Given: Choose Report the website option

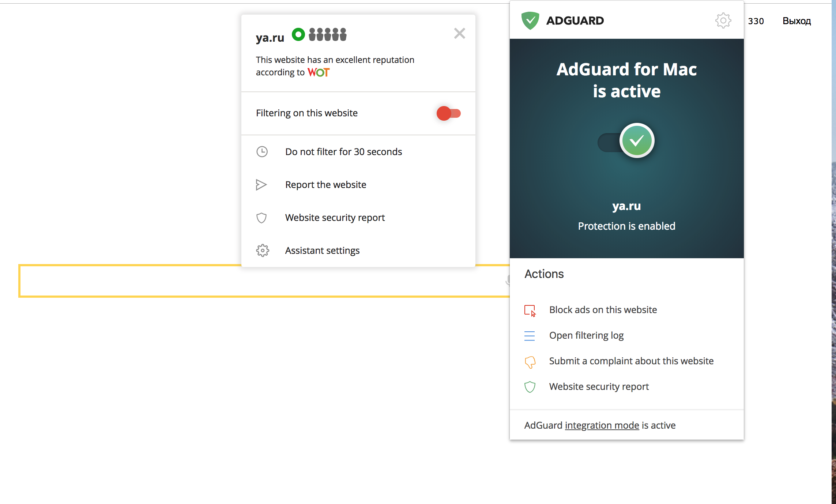Looking at the screenshot, I should coord(325,184).
